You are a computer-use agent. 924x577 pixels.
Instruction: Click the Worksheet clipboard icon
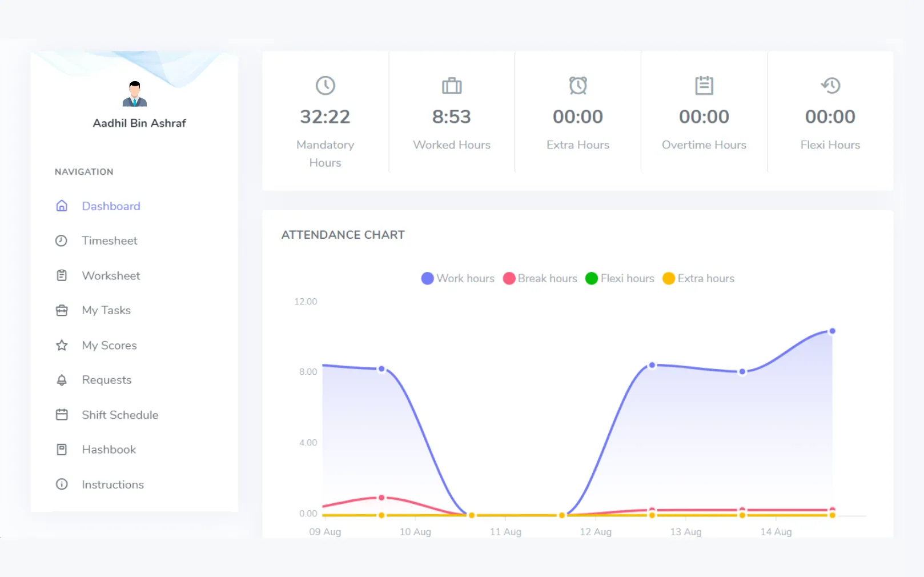[62, 275]
